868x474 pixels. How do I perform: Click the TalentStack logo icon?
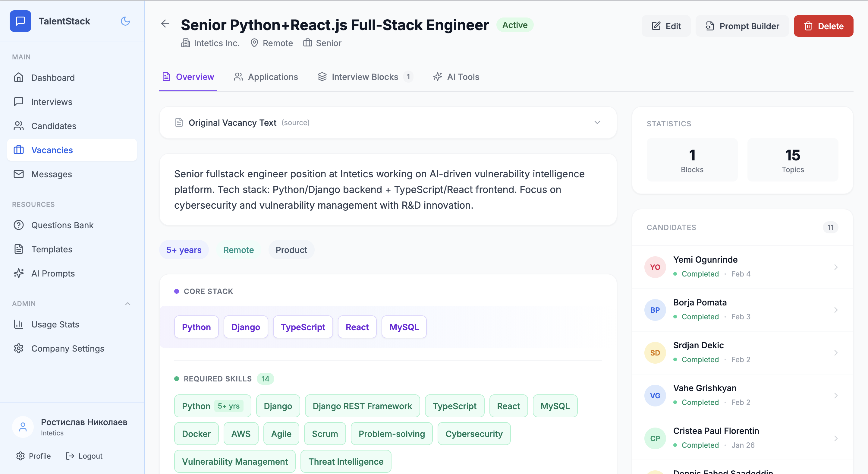pos(20,21)
